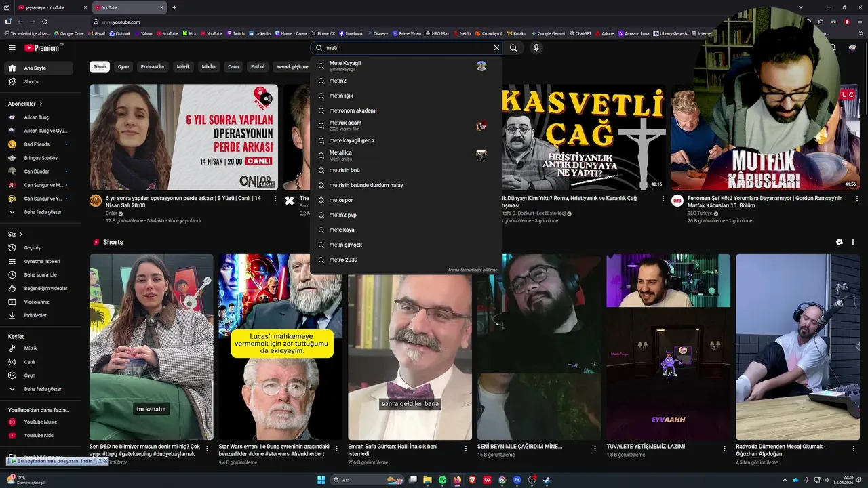Open Shorts shelf three-dot menu
This screenshot has height=488, width=868.
point(853,242)
